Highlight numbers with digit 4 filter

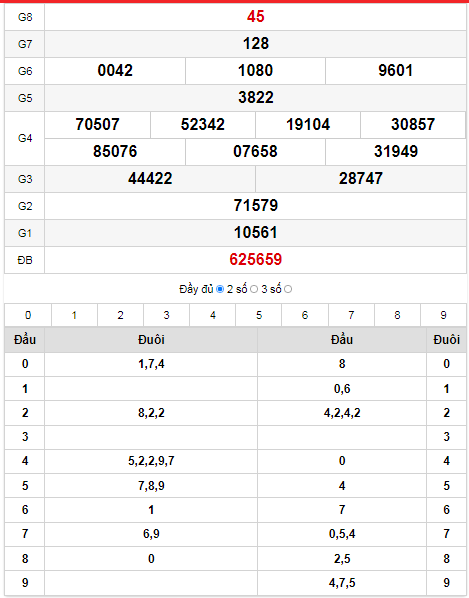click(x=213, y=315)
